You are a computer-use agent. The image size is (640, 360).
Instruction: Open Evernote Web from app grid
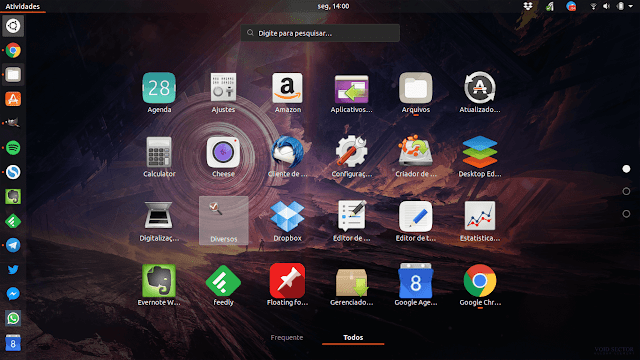point(159,280)
